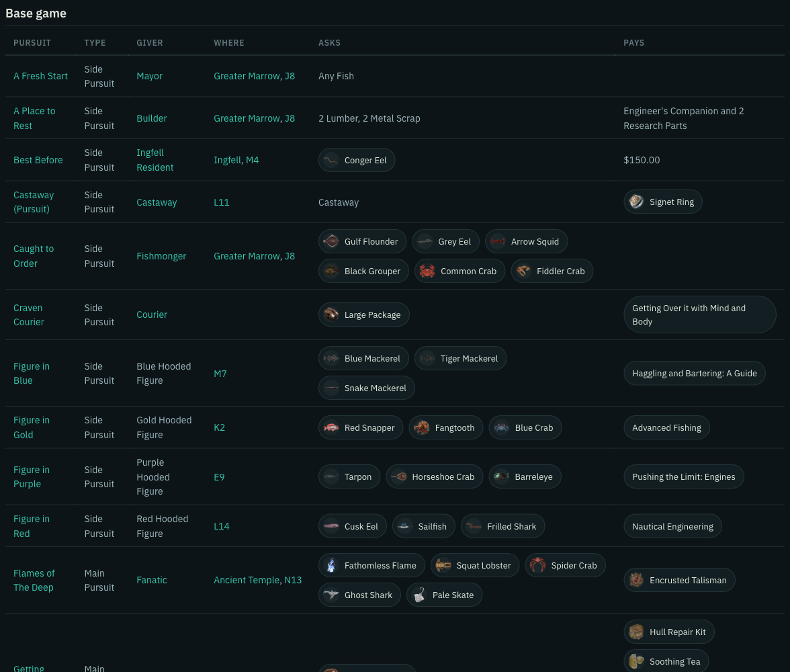Click the Snake Mackerel fish icon

[x=331, y=388]
